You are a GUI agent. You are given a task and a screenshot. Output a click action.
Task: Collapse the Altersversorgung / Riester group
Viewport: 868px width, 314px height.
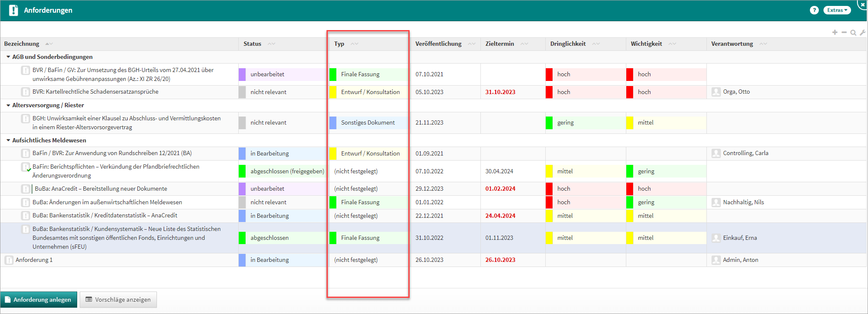coord(8,105)
